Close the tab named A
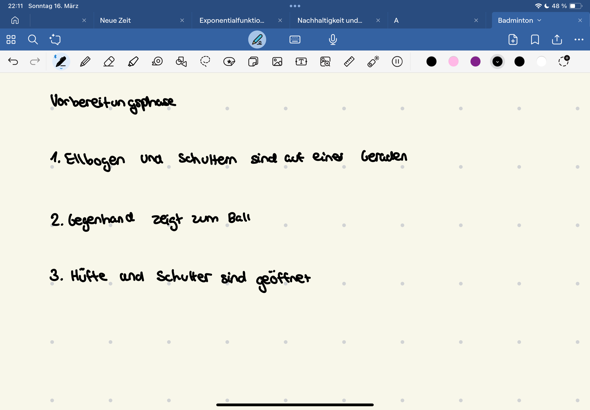The height and width of the screenshot is (410, 590). 476,21
